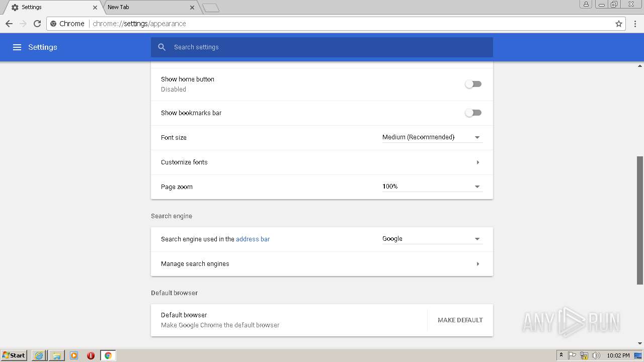
Task: Click the Manage search engines label
Action: click(195, 264)
